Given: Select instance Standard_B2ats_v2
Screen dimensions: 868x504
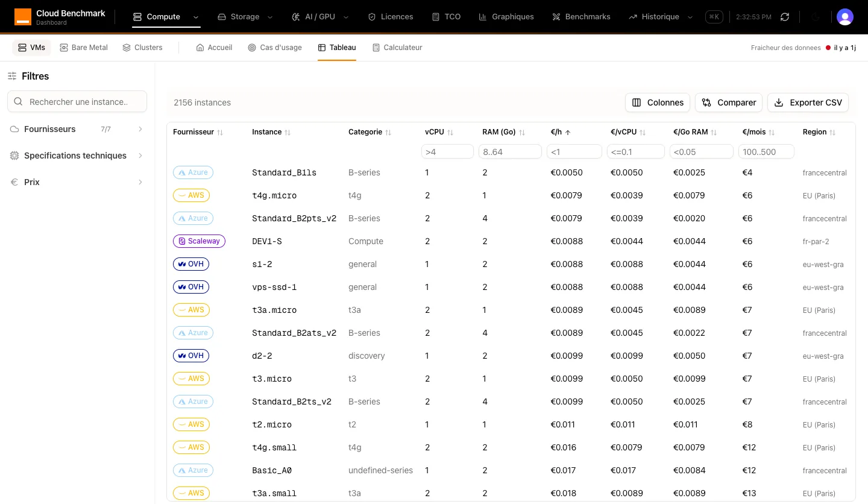Looking at the screenshot, I should (294, 333).
